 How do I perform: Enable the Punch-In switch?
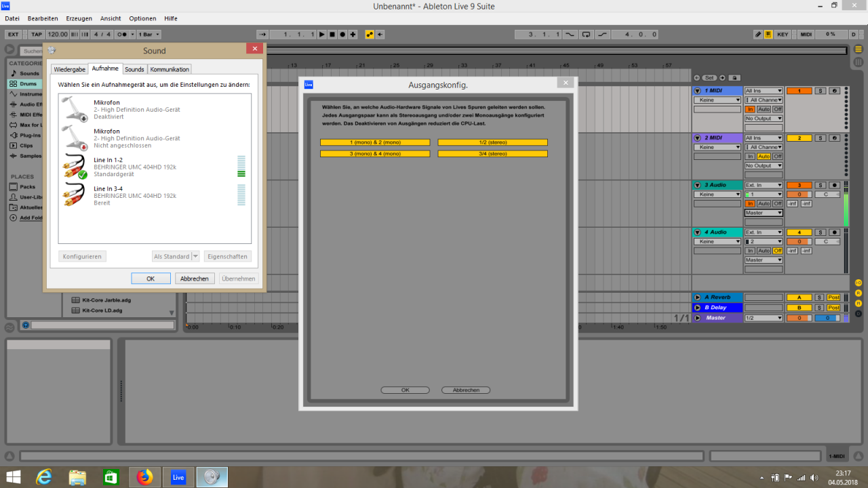coord(569,34)
